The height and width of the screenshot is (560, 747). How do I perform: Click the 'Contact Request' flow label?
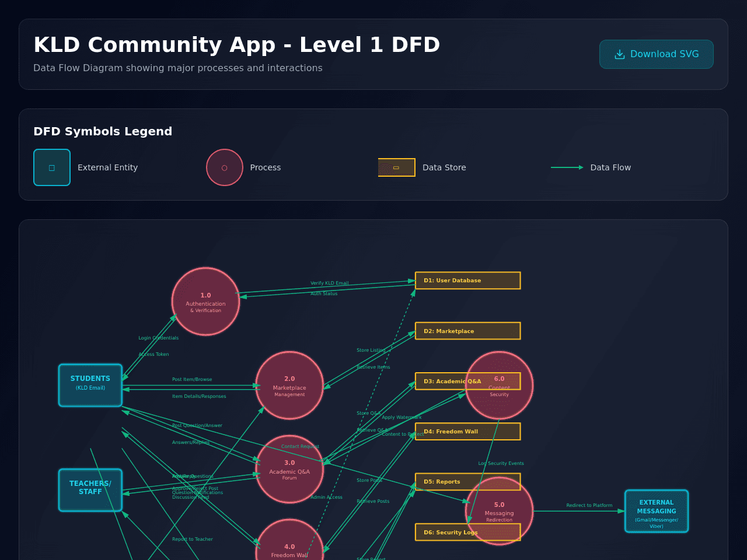[300, 446]
